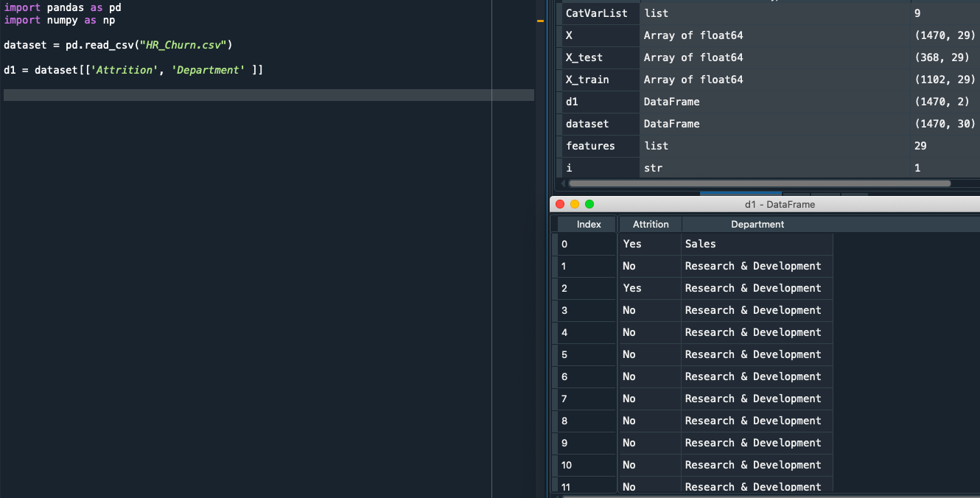Select index row 2 in d1 DataFrame
980x498 pixels.
587,288
